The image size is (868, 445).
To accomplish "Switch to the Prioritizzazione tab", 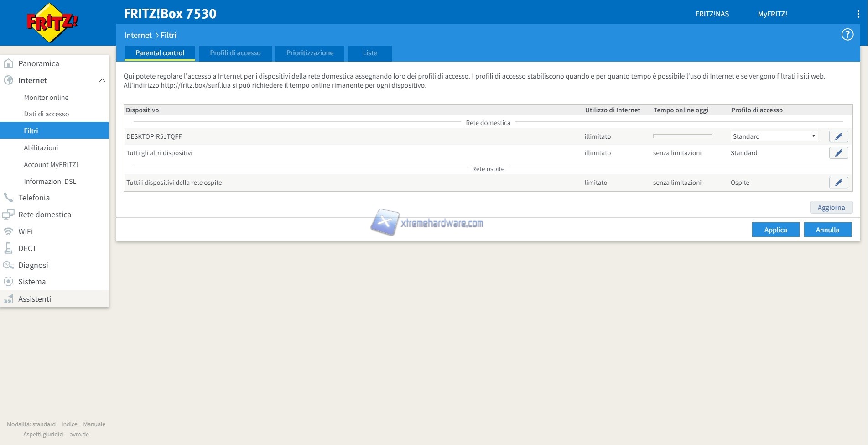I will [310, 53].
